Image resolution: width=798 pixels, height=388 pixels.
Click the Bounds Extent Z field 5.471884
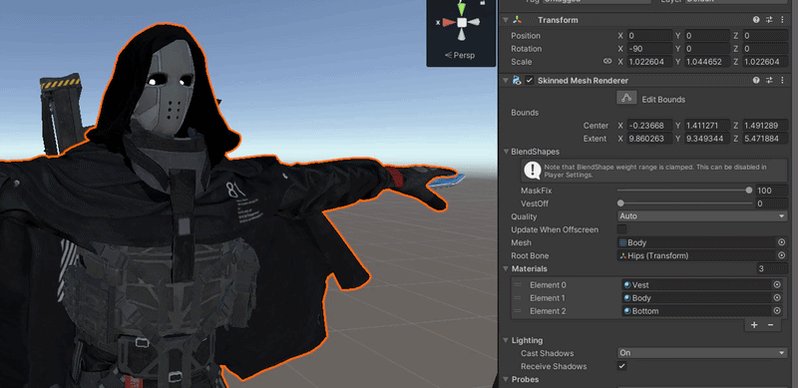pyautogui.click(x=765, y=138)
